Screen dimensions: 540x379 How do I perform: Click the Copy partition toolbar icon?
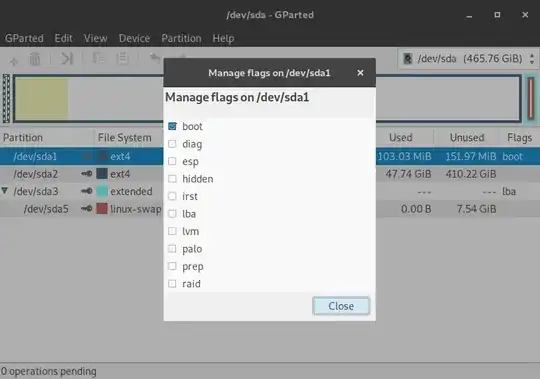(x=98, y=58)
